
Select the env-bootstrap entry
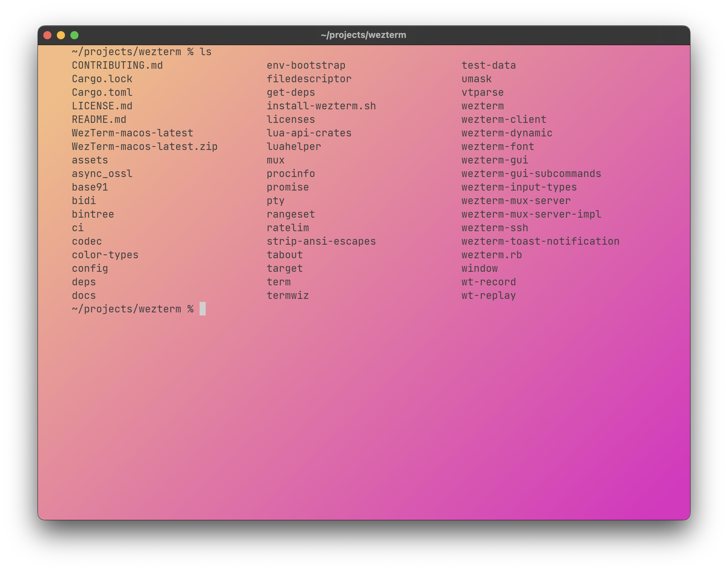306,65
